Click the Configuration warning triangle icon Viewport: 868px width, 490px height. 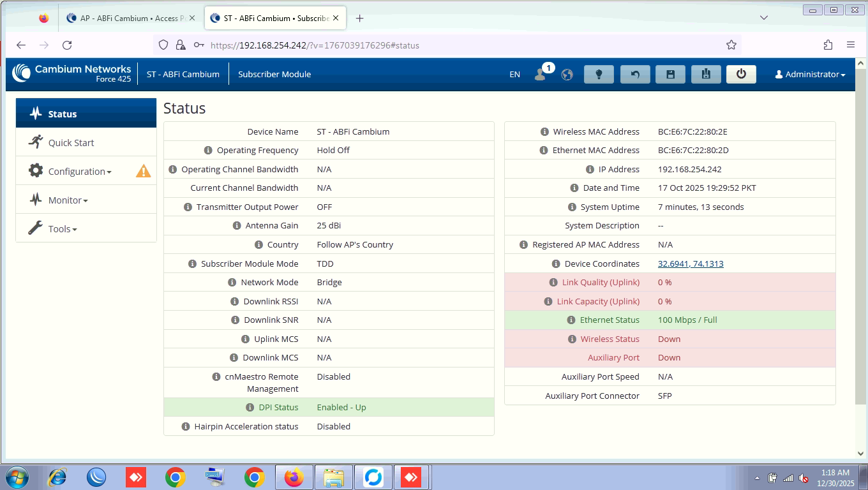point(143,171)
